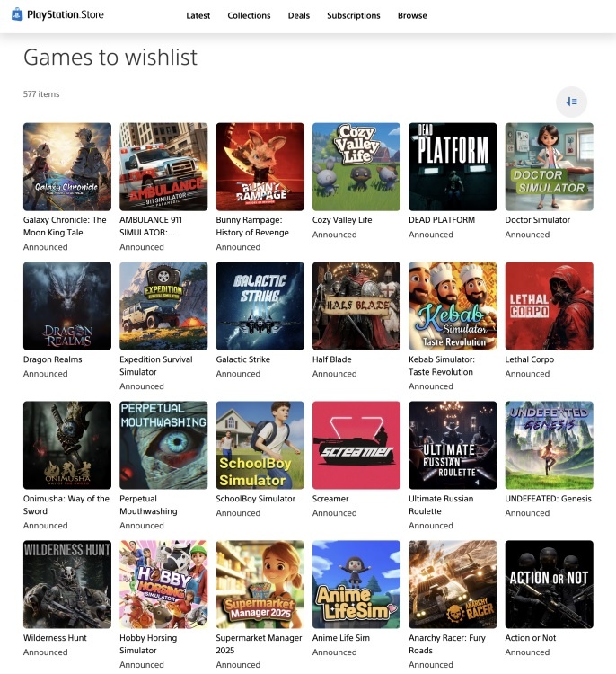616x674 pixels.
Task: Open the Kebab Simulator: Taste Revolution title
Action: (442, 366)
